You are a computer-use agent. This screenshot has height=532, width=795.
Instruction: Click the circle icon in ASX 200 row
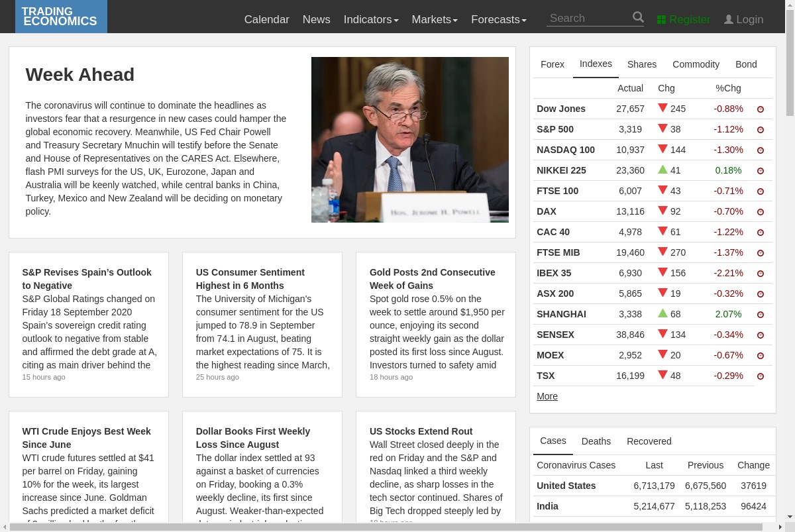[x=761, y=294]
